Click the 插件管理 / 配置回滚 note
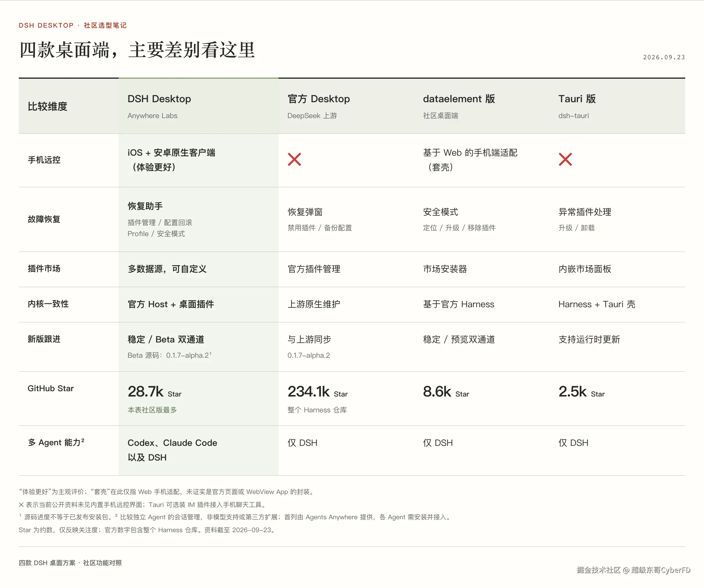 [160, 222]
